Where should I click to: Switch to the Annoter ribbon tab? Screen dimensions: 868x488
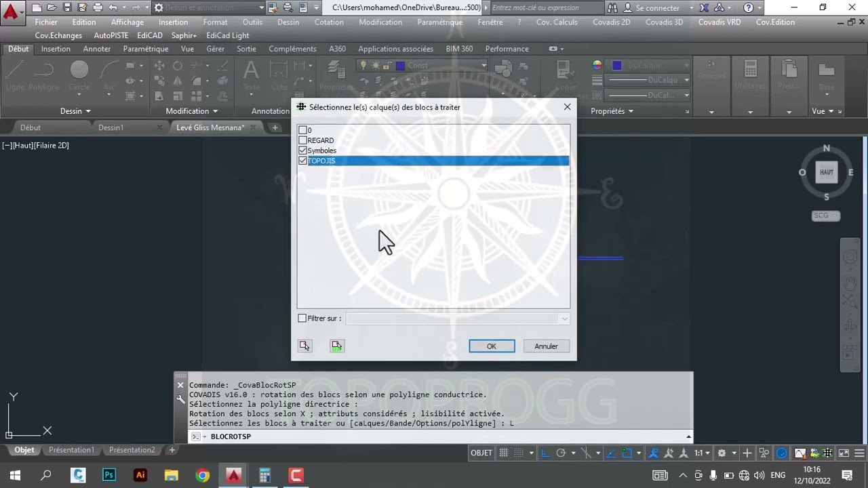coord(97,49)
